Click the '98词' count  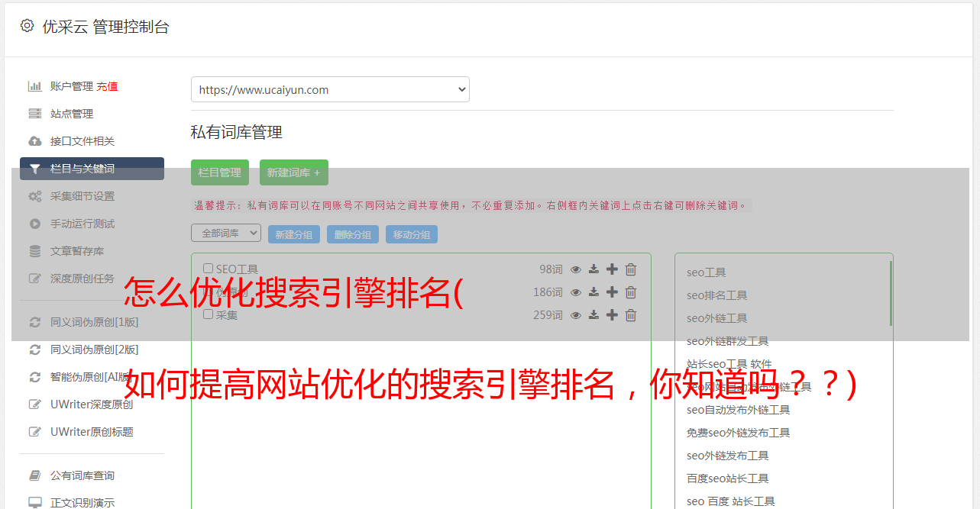click(551, 269)
